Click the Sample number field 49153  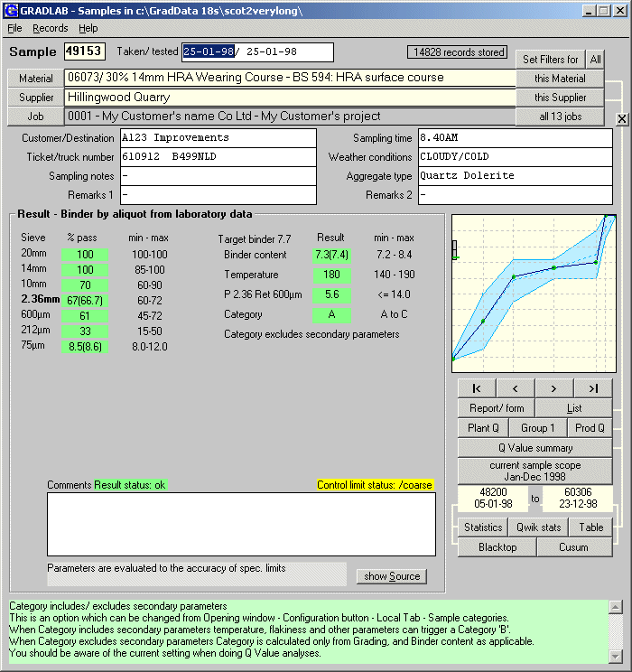(x=85, y=52)
